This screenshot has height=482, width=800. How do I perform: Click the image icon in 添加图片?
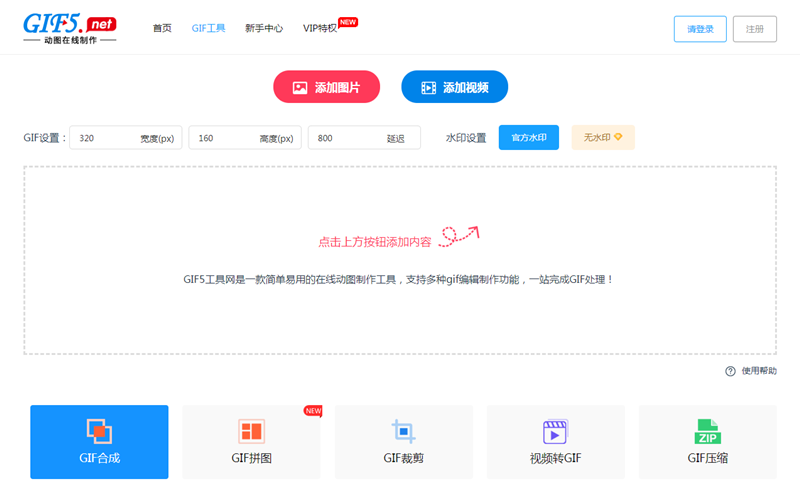(299, 88)
